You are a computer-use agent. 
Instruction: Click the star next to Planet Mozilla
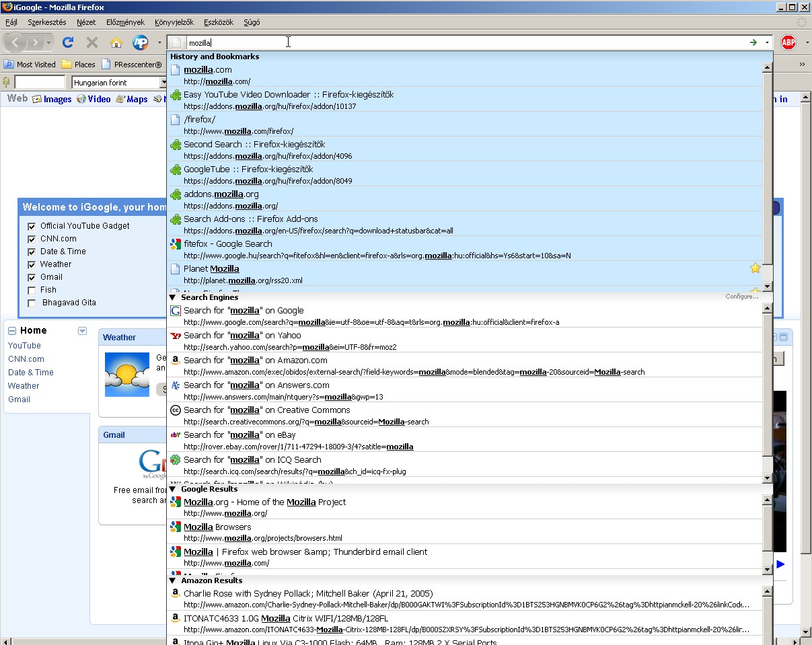pos(755,268)
